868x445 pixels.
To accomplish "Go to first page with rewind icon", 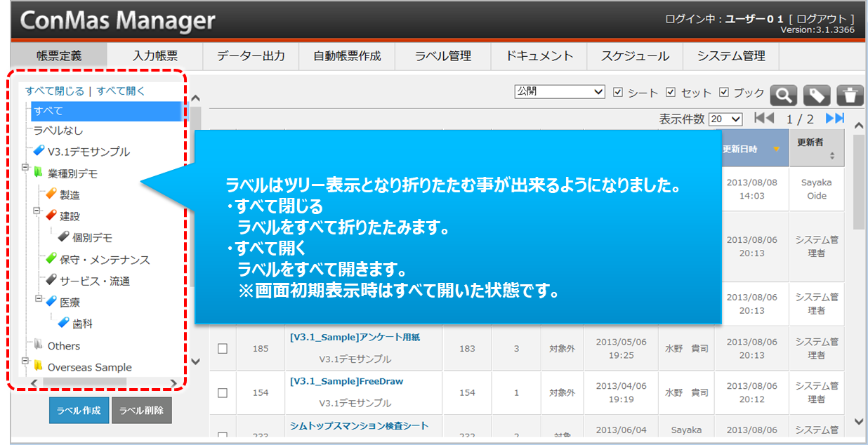I will 763,119.
